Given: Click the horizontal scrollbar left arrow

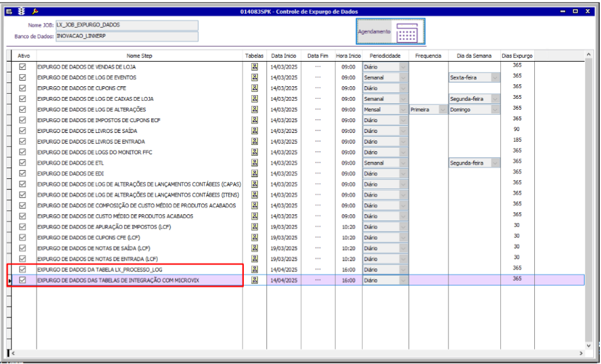Looking at the screenshot, I should [x=13, y=353].
